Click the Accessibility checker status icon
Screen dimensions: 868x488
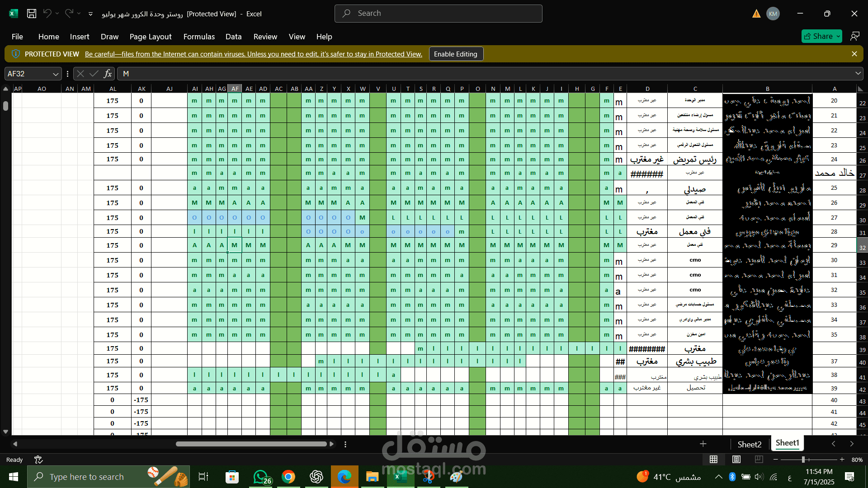pyautogui.click(x=38, y=460)
